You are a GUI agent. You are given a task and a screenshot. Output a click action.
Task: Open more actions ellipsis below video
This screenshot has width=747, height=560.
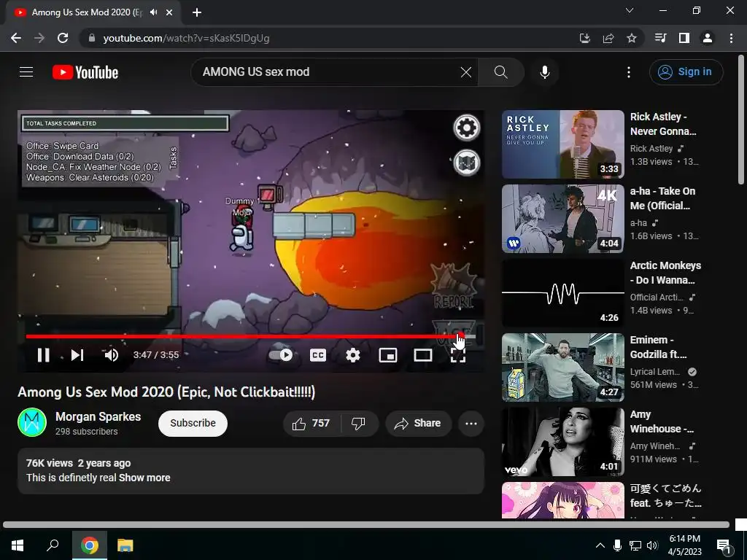[471, 424]
